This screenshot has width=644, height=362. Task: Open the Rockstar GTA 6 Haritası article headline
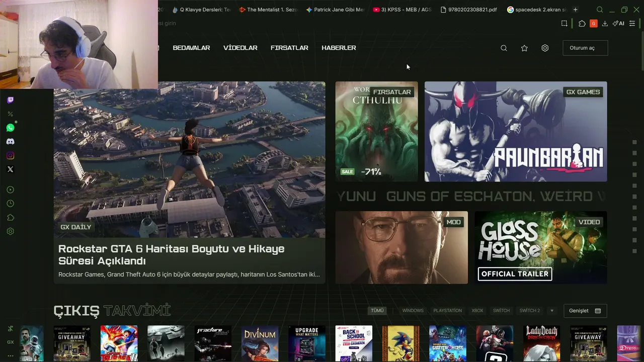172,255
